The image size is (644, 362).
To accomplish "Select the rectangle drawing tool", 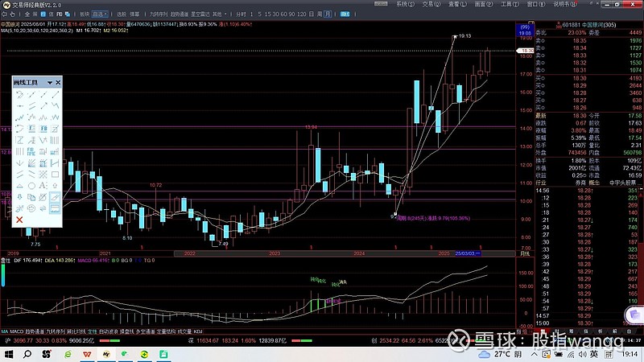I will pos(55,175).
